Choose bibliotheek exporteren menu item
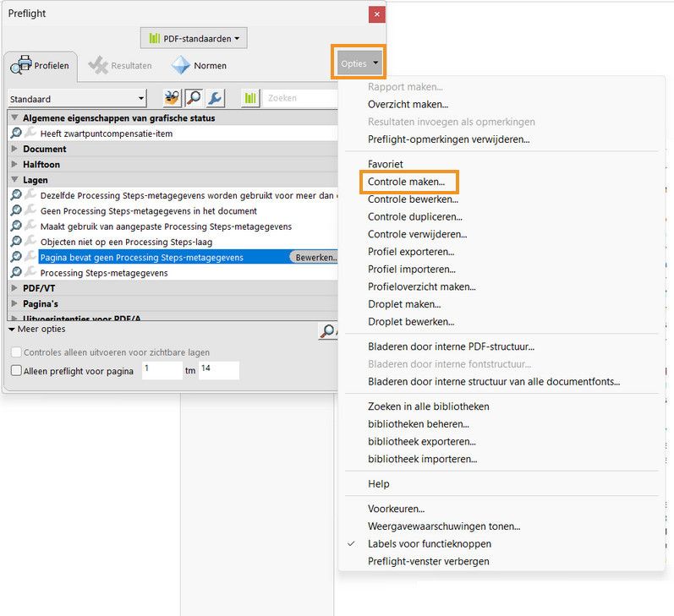 pos(422,442)
